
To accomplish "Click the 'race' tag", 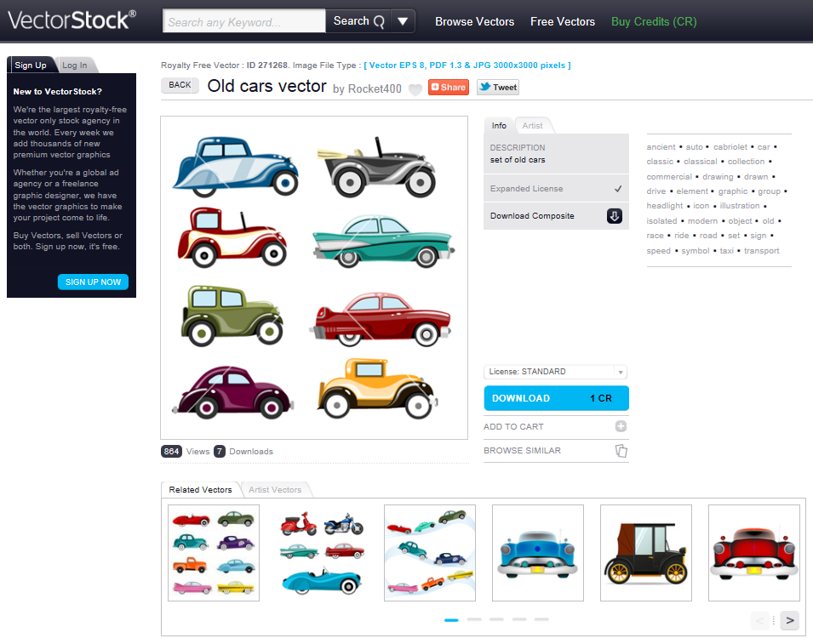I will pos(655,236).
